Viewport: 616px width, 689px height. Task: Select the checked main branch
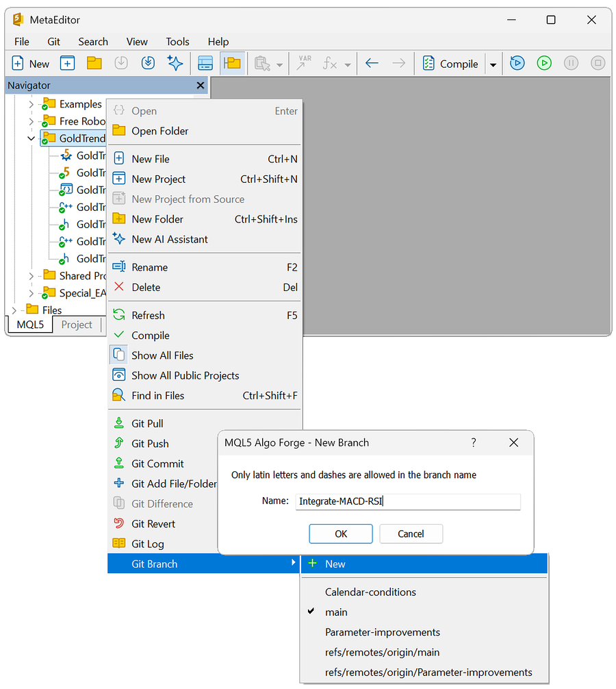click(424, 612)
